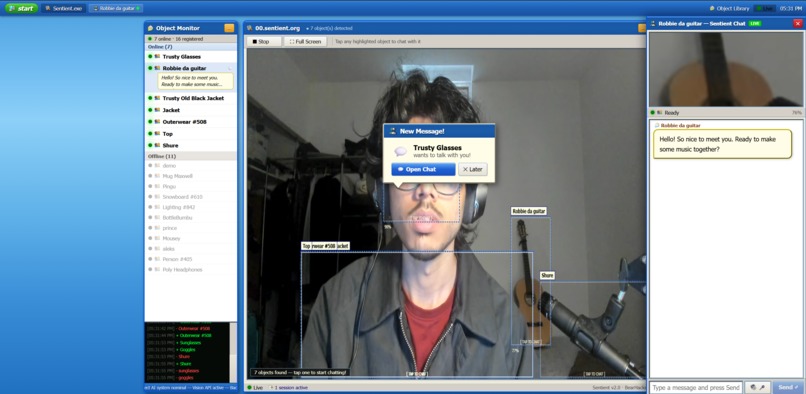Image resolution: width=806 pixels, height=394 pixels.
Task: Select the Jacket object in list
Action: (191, 110)
